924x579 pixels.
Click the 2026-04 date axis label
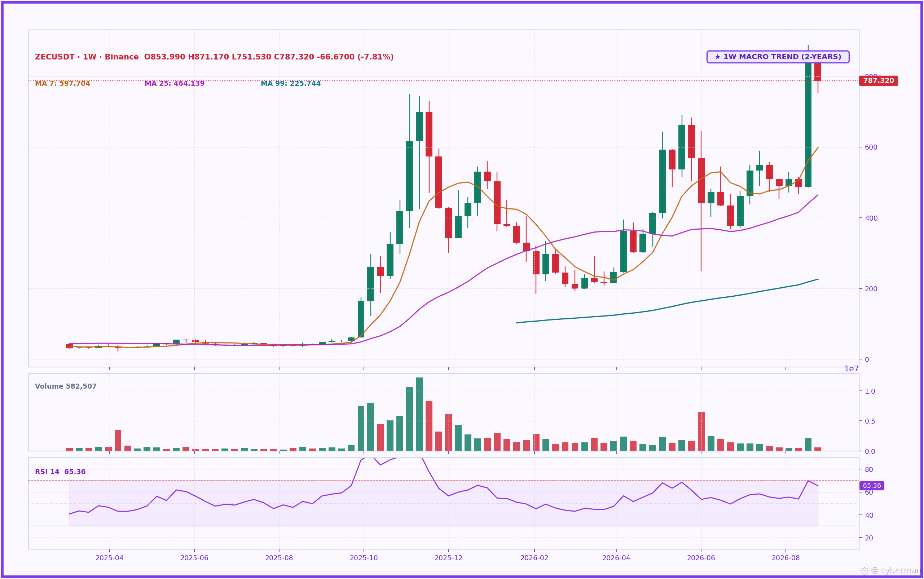(x=616, y=558)
